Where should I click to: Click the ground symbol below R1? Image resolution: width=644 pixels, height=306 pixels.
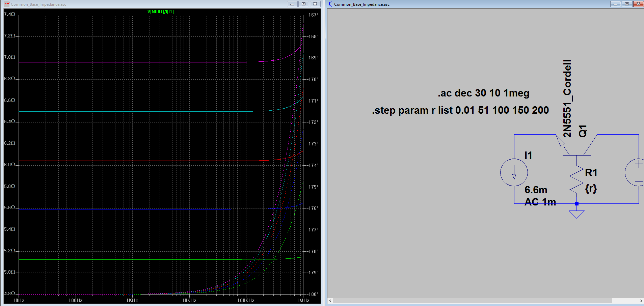[x=576, y=214]
